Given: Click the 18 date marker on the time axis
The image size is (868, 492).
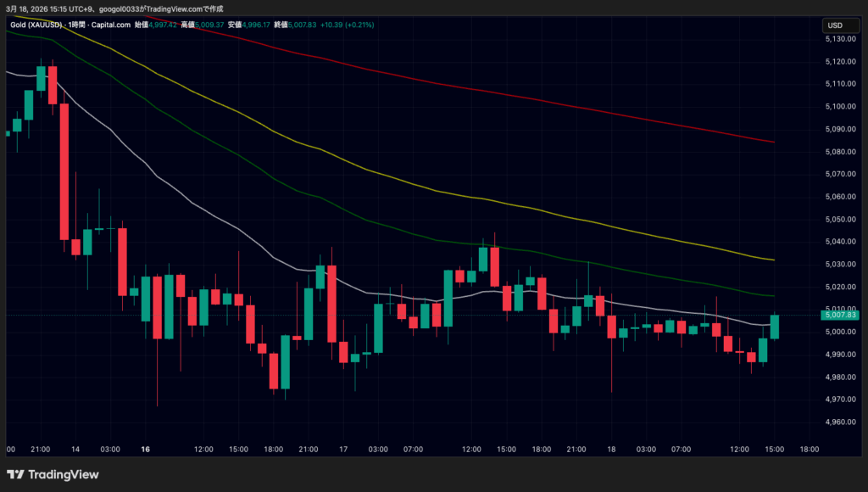Looking at the screenshot, I should tap(611, 449).
